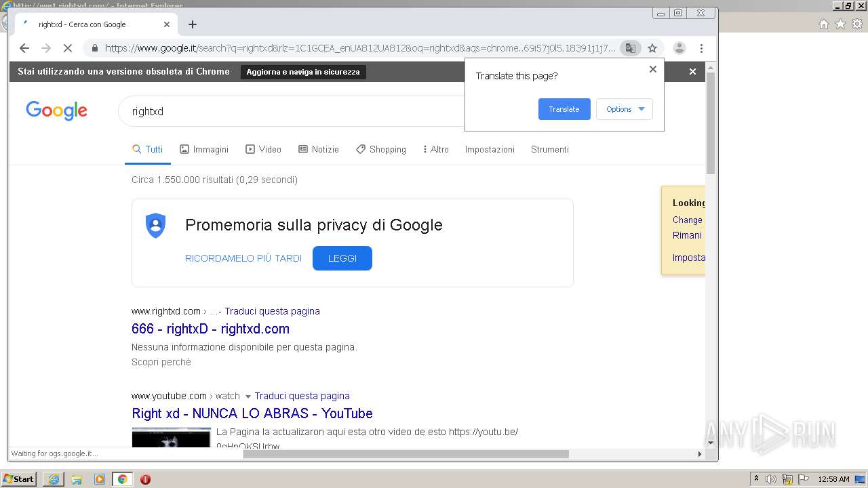Open media player from taskbar
The height and width of the screenshot is (488, 868).
(100, 479)
